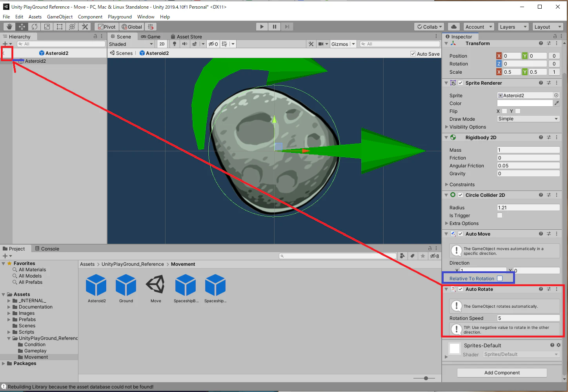Screen dimensions: 568x392
Task: Open the Layers dropdown
Action: point(513,27)
